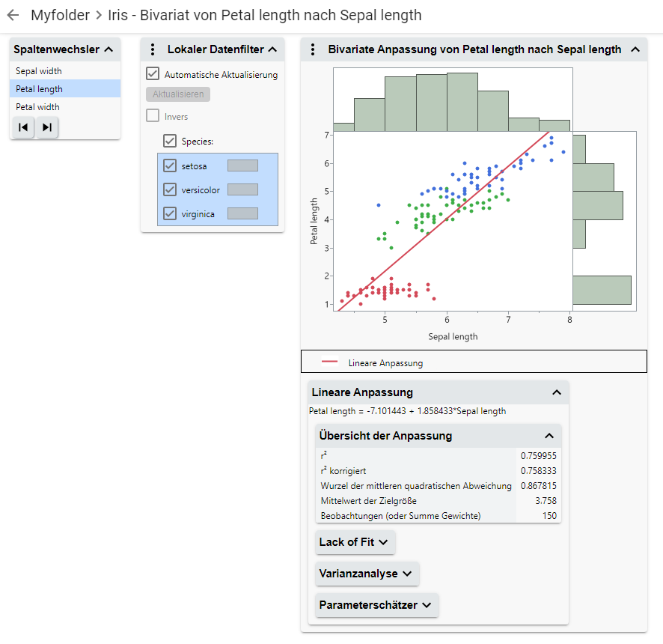Open Bivariate Anpassung three-dot menu
This screenshot has height=644, width=663.
314,49
